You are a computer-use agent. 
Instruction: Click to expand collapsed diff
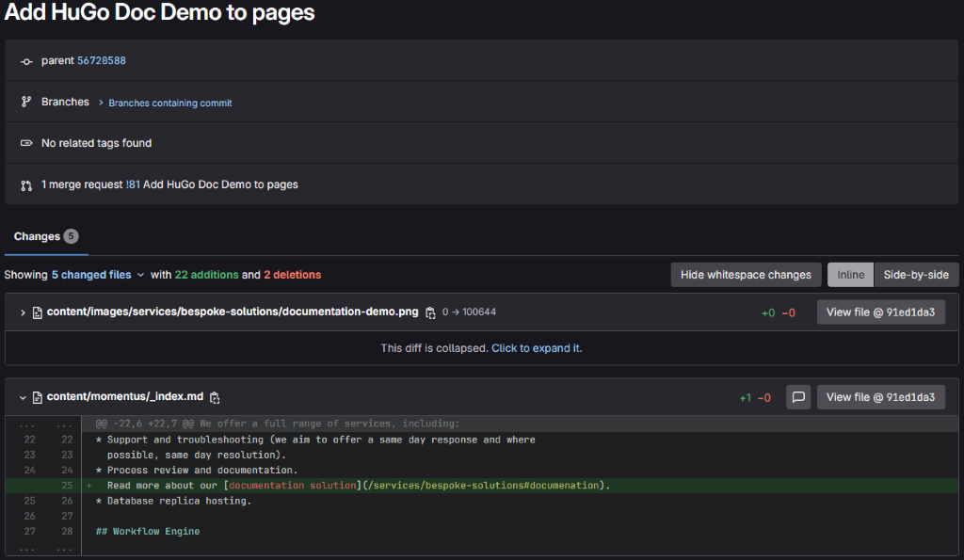click(536, 348)
